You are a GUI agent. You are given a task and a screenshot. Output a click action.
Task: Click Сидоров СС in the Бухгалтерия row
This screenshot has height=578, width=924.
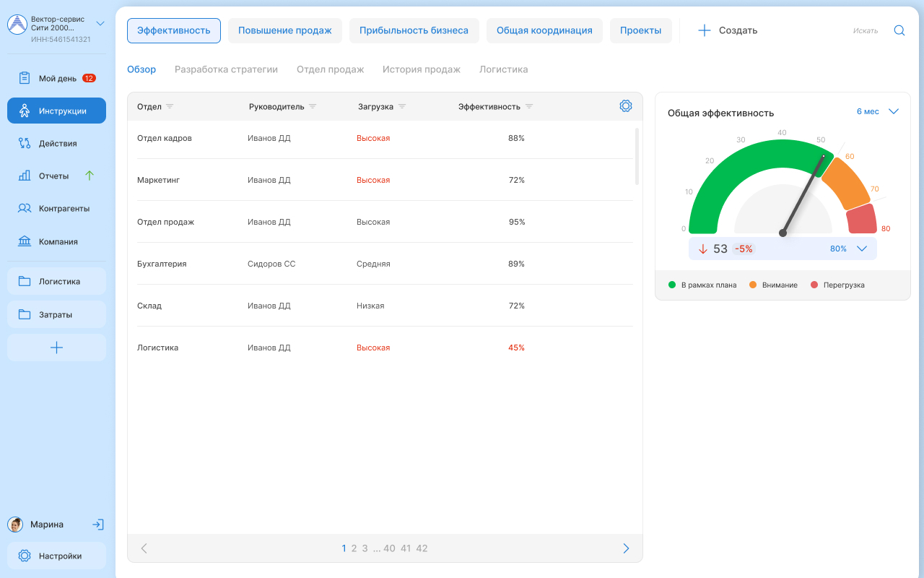[x=271, y=264]
